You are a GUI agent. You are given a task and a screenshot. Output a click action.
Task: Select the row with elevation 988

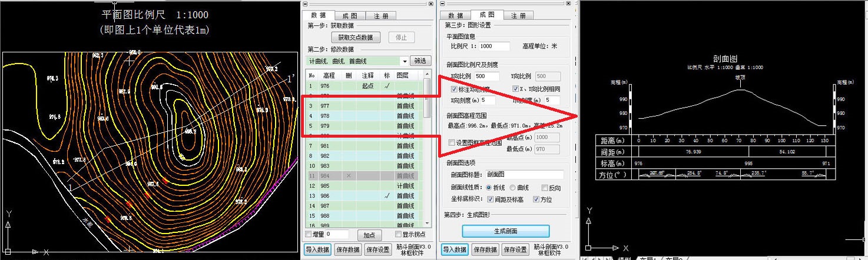[365, 215]
